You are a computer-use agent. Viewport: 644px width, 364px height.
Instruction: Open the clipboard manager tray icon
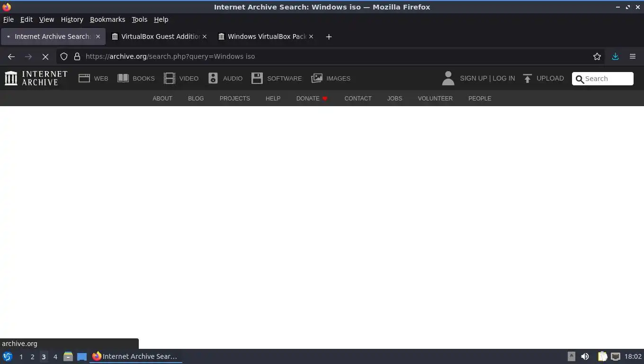602,356
